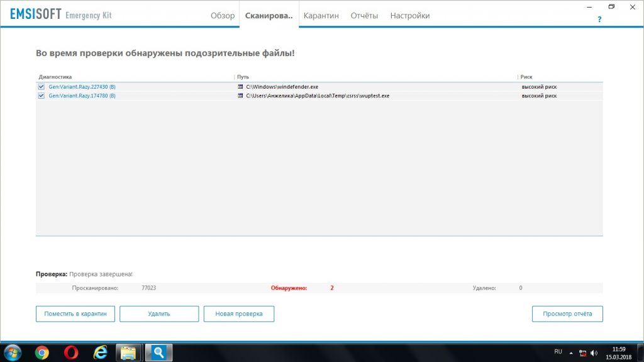Open the Настройки tab

pos(410,16)
